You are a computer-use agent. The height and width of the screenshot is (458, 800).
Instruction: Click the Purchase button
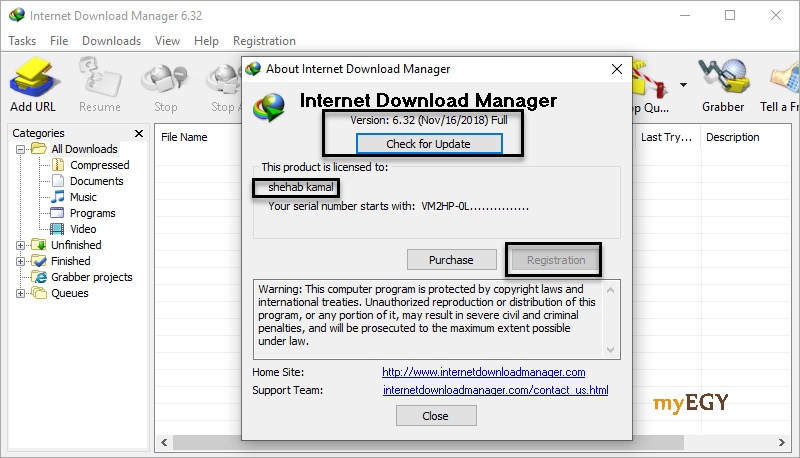click(x=452, y=260)
